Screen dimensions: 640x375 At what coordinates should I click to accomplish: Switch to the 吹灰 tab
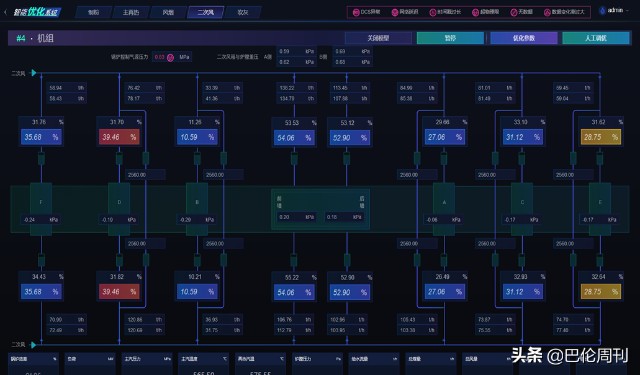click(x=243, y=12)
